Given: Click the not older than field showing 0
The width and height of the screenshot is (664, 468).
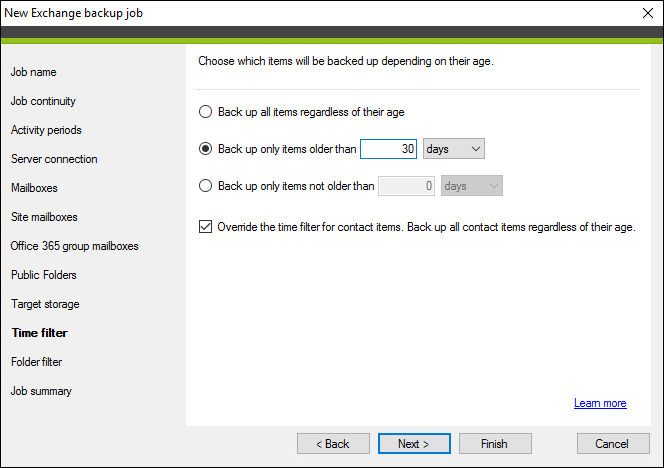Looking at the screenshot, I should coord(406,186).
